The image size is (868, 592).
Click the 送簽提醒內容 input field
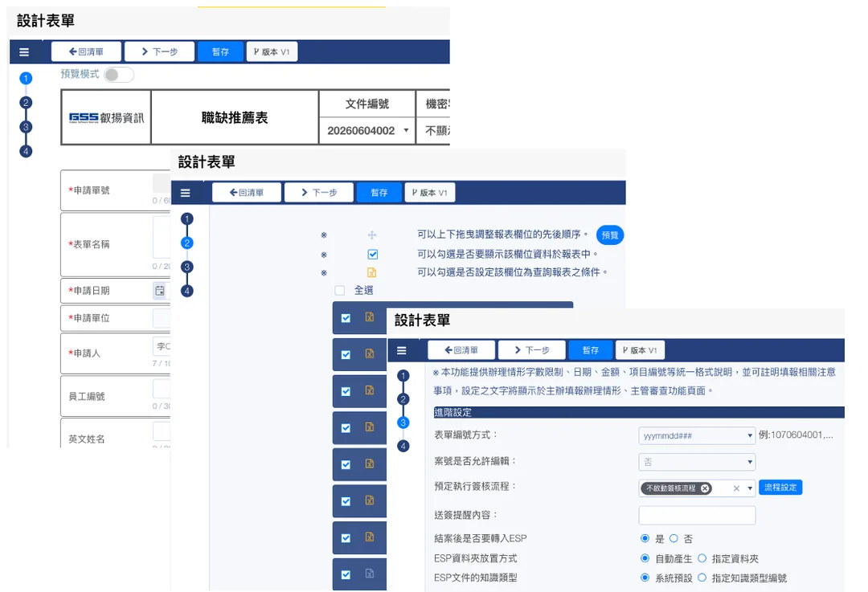tap(696, 515)
